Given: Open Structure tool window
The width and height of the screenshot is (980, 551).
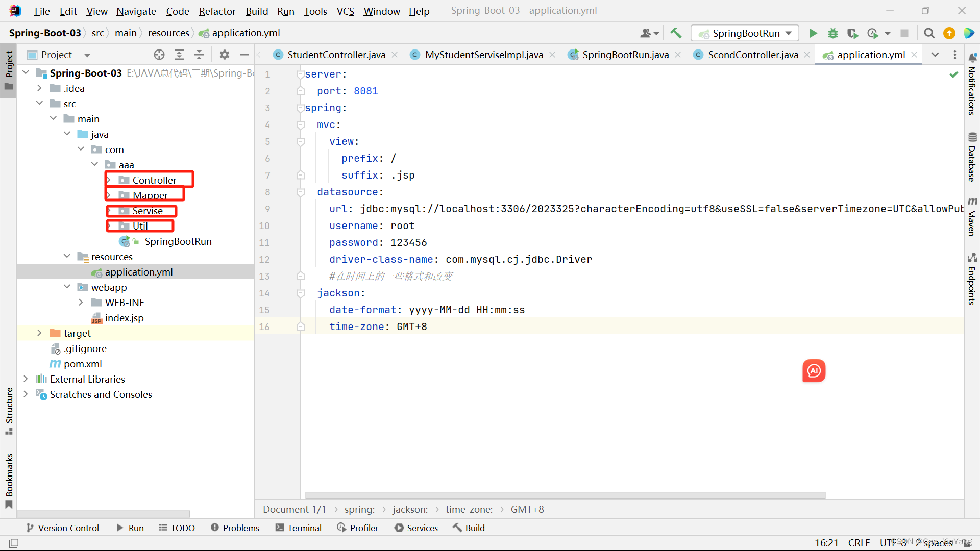Looking at the screenshot, I should (9, 411).
